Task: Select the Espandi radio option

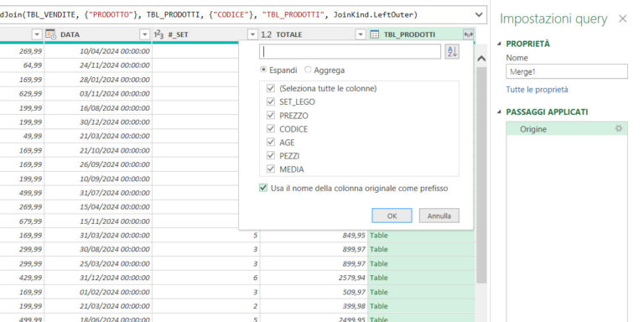Action: pyautogui.click(x=263, y=70)
